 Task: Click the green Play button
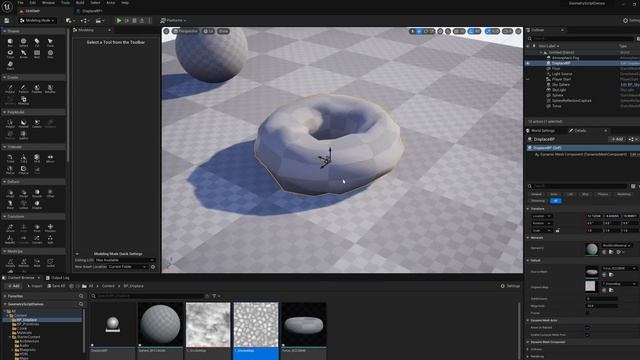tap(119, 20)
